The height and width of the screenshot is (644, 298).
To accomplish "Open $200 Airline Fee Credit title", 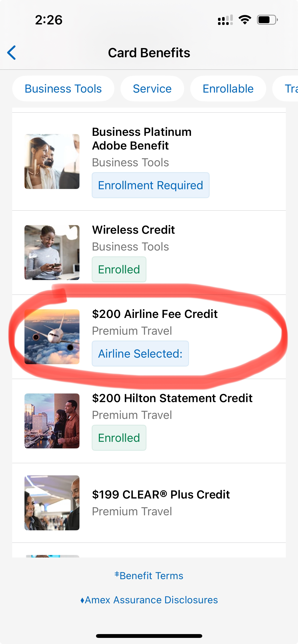I will [x=155, y=314].
